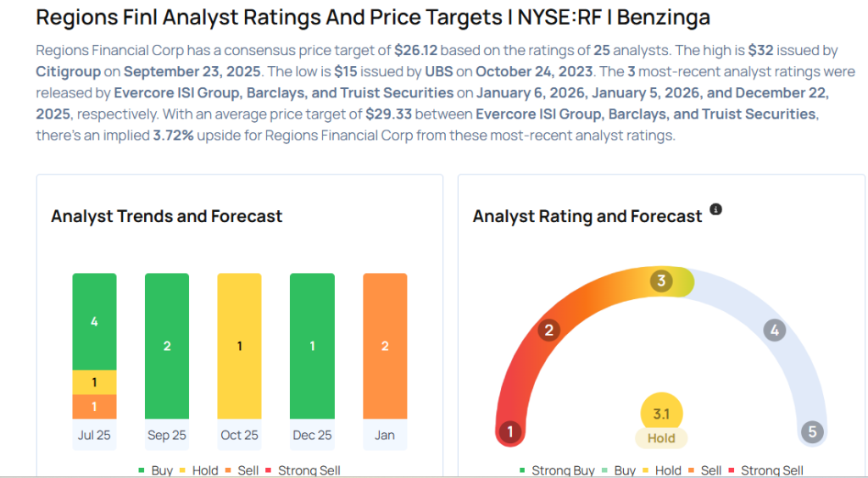The image size is (868, 478).
Task: Click the green Dec 25 bar
Action: coord(312,346)
